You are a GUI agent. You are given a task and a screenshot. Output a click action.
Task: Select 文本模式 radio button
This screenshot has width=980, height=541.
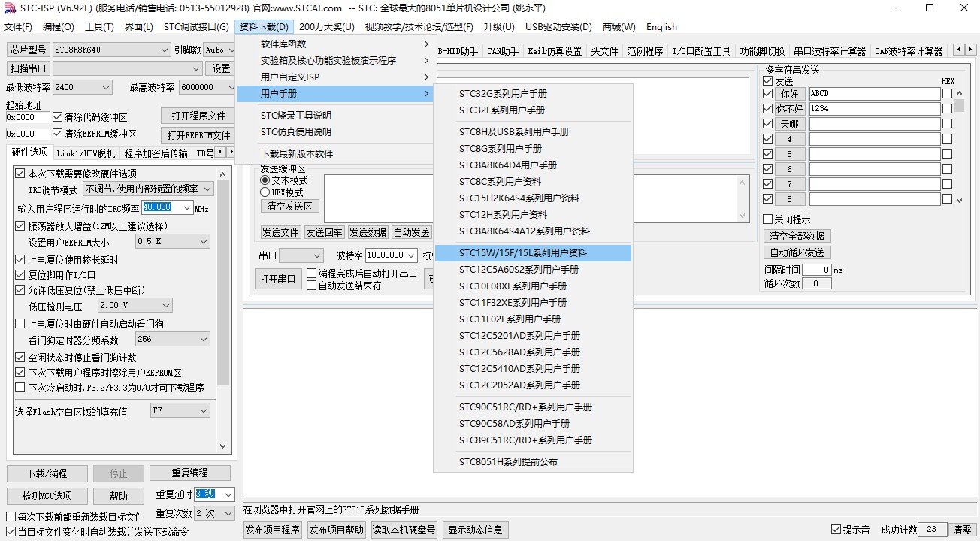[265, 180]
